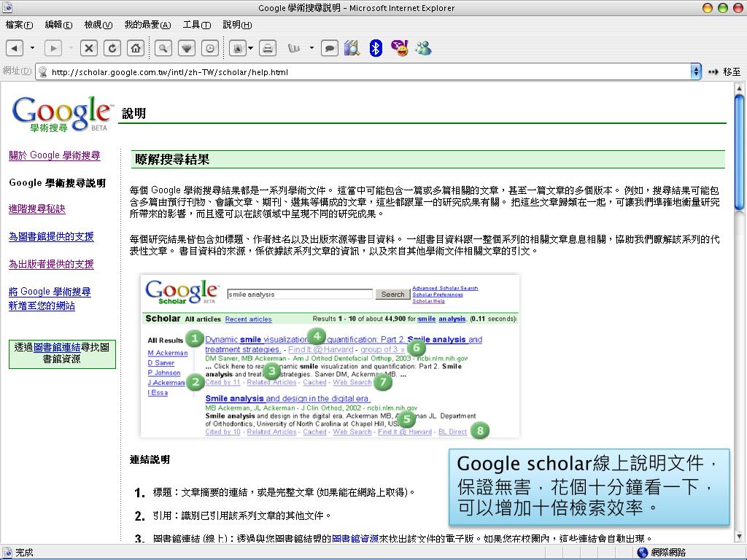Open the 工具(T) menu
Screen dimensions: 747x560
click(197, 25)
